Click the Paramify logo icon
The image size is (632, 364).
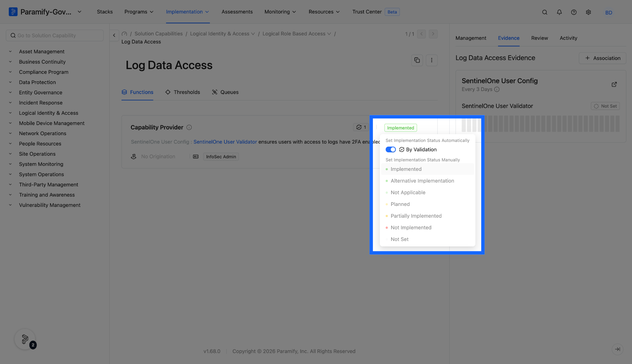13,12
